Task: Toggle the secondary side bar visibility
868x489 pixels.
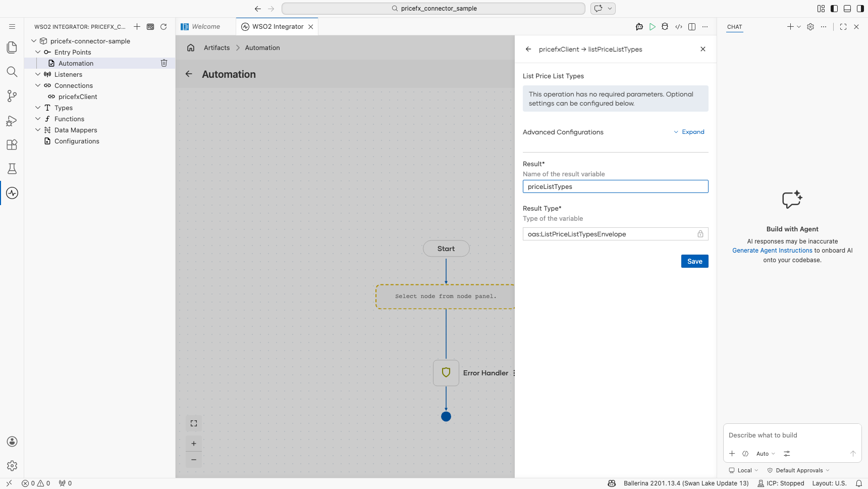Action: 860,9
